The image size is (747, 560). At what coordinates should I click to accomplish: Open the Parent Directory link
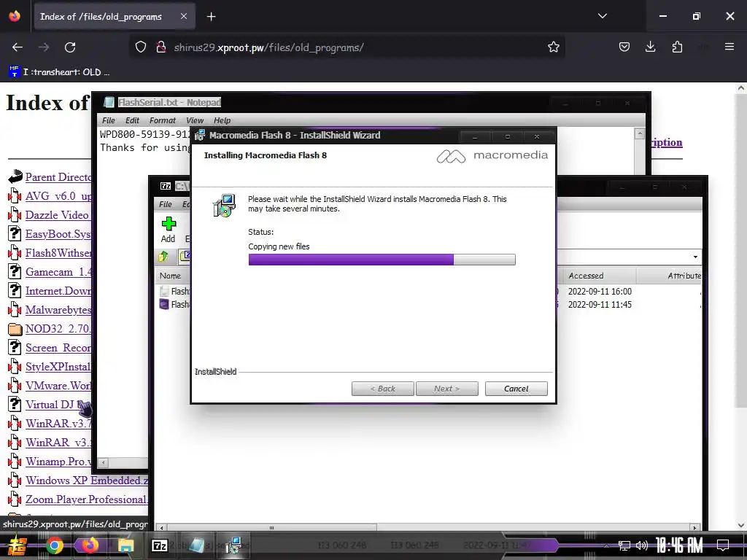58,177
